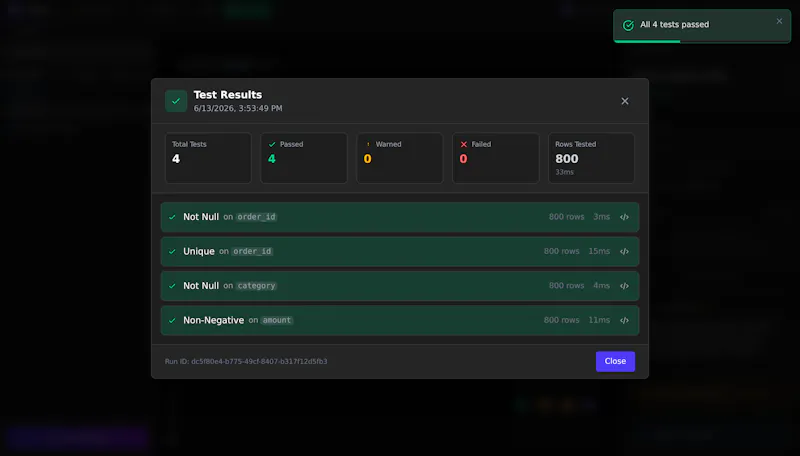Select the Not Null on category row
Viewport: 800px width, 456px height.
(x=400, y=286)
